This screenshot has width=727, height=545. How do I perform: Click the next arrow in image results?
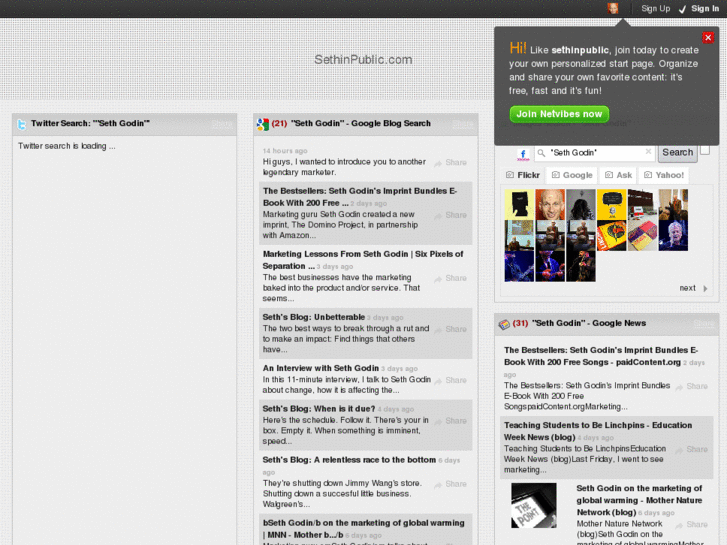705,289
